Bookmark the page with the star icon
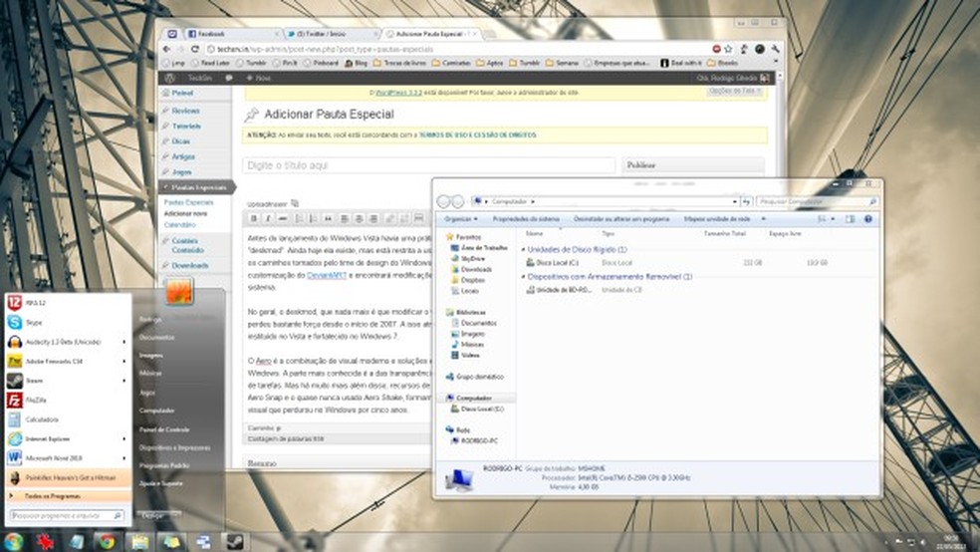980x552 pixels. pos(728,49)
